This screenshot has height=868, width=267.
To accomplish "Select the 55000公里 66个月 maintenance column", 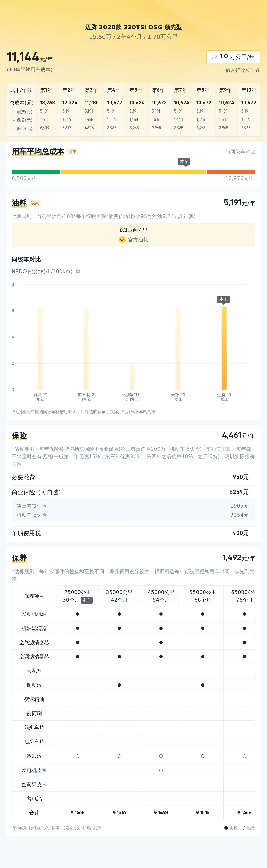I will click(x=203, y=596).
